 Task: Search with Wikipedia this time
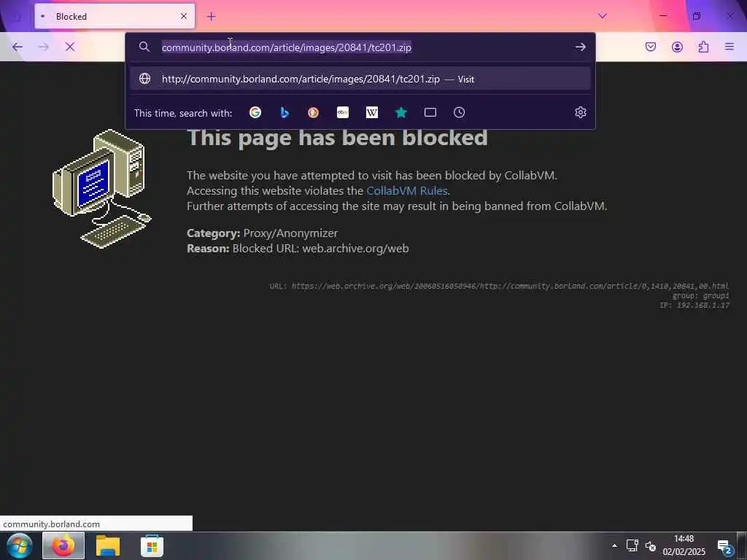[x=371, y=112]
